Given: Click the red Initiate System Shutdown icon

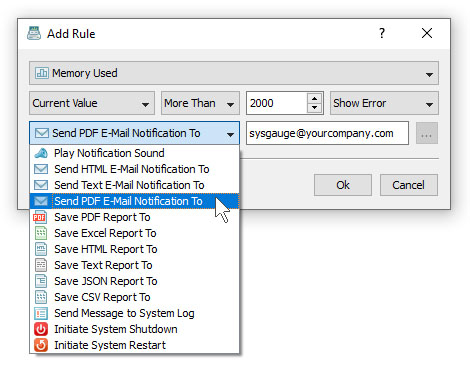Looking at the screenshot, I should pyautogui.click(x=41, y=329).
